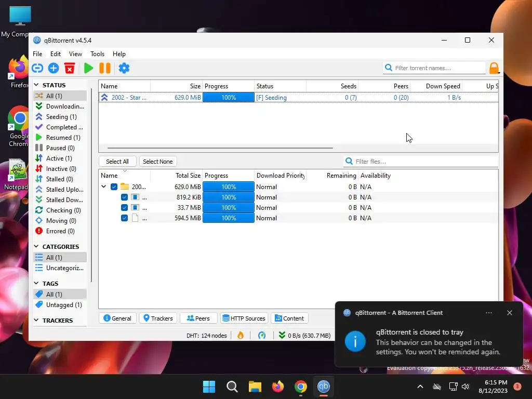
Task: Select the Moving (0) status filter
Action: coord(60,221)
